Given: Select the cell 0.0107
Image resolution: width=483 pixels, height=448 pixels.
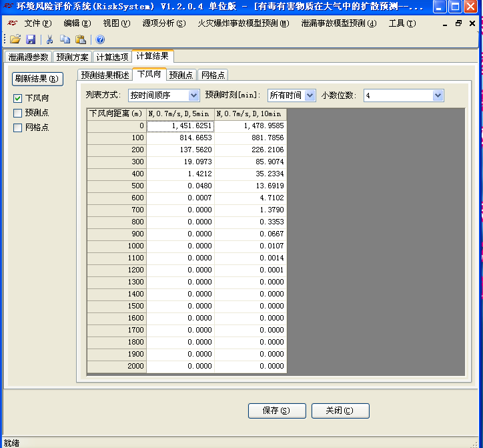Looking at the screenshot, I should pos(250,246).
